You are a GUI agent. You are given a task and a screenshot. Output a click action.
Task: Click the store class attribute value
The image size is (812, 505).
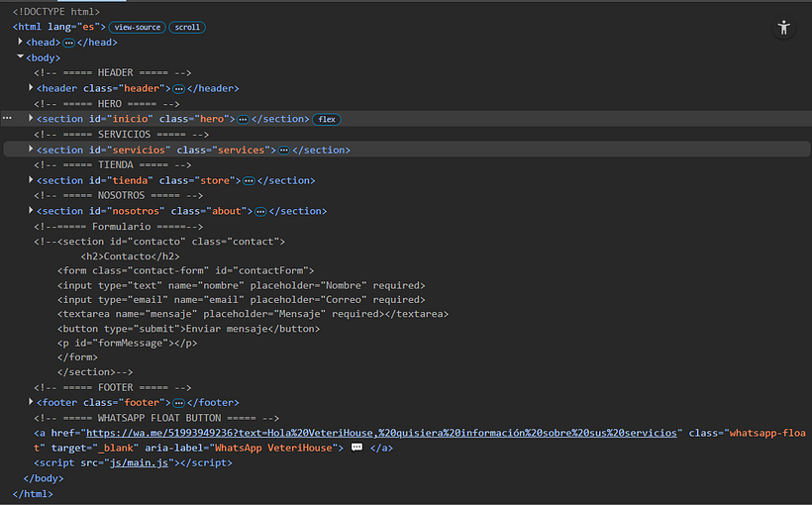(x=215, y=181)
